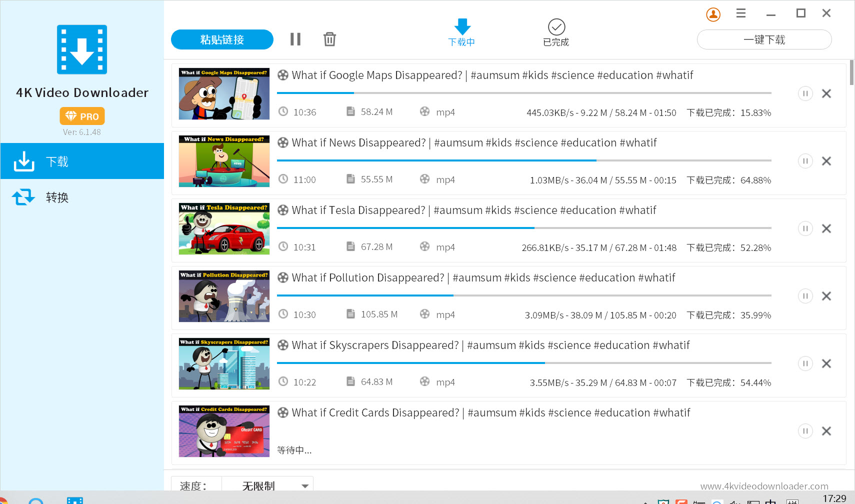855x504 pixels.
Task: Click the clock icon next to 10:31
Action: tap(283, 246)
